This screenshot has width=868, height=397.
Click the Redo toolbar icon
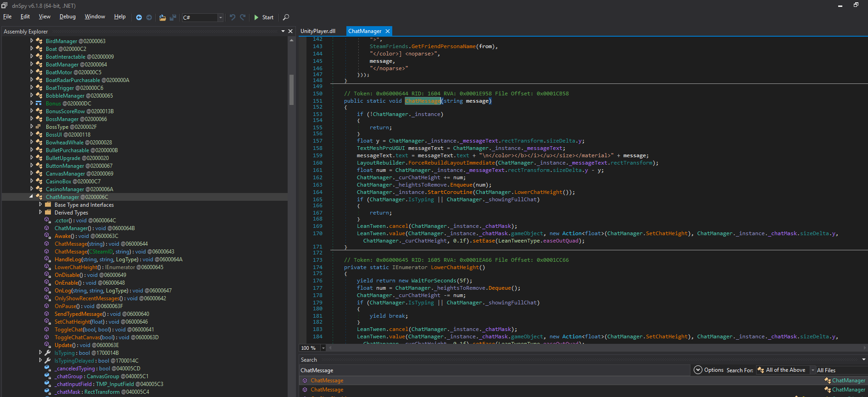[243, 17]
